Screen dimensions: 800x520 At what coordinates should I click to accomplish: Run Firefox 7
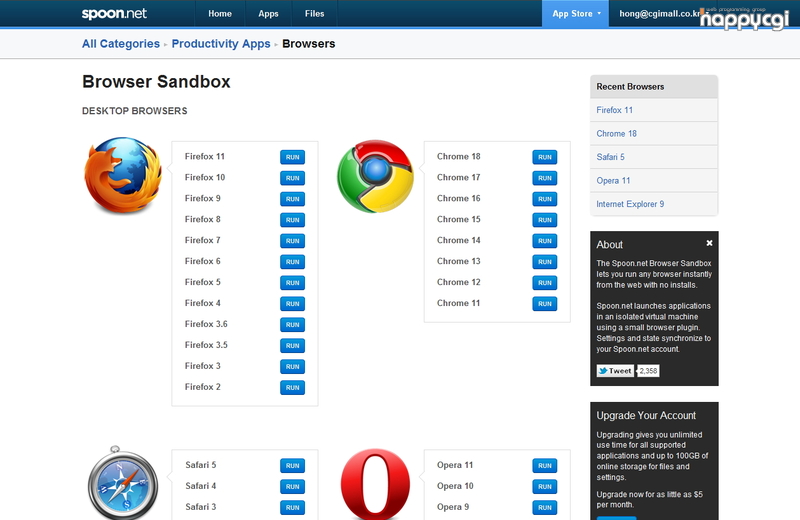point(292,241)
